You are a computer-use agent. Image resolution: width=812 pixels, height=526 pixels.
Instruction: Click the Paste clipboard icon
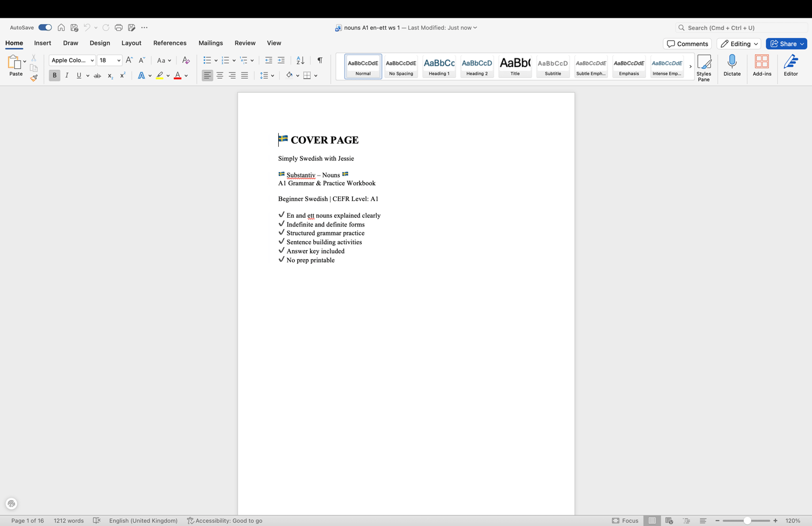[x=14, y=62]
